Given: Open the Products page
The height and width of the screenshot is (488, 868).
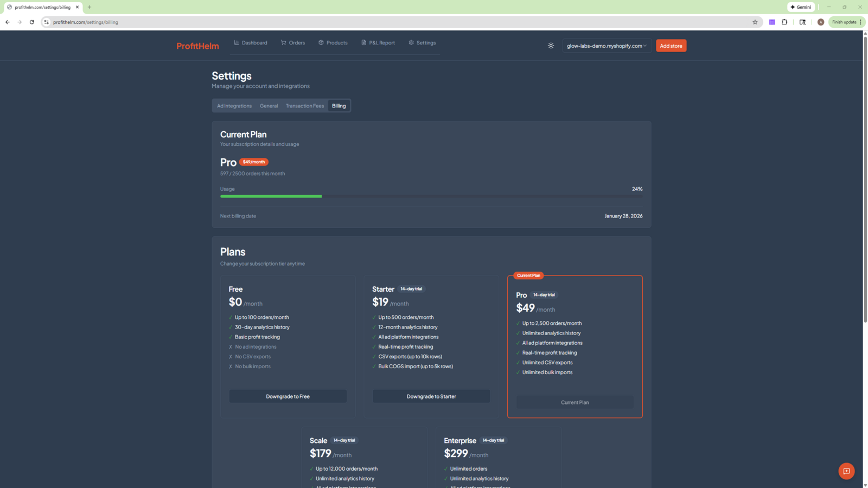Looking at the screenshot, I should [x=333, y=43].
